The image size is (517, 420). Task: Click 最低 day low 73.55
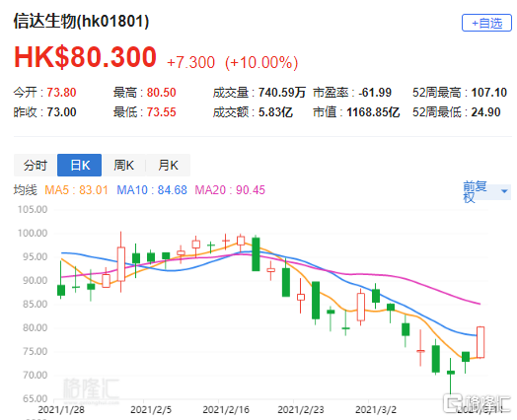[x=161, y=112]
